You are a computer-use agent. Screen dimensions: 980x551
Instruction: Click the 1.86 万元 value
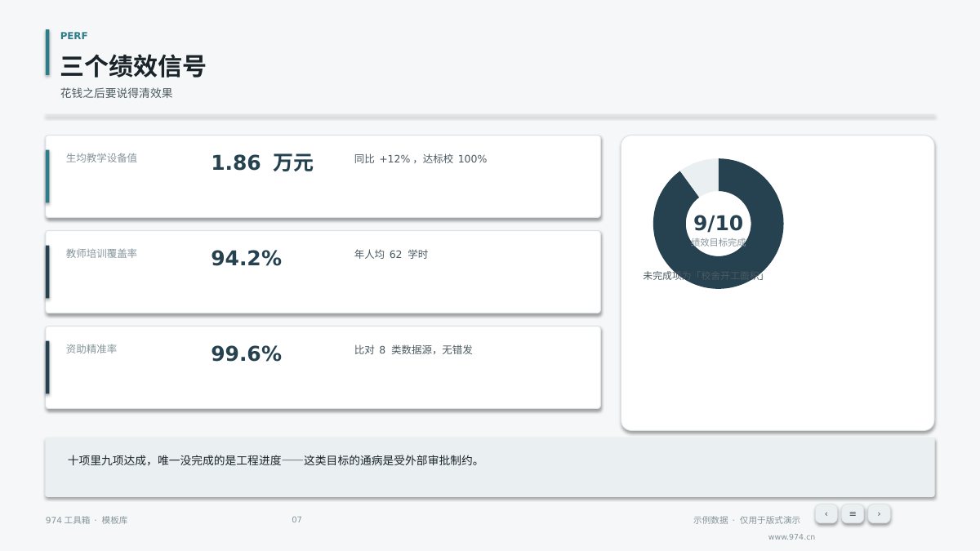pos(262,162)
